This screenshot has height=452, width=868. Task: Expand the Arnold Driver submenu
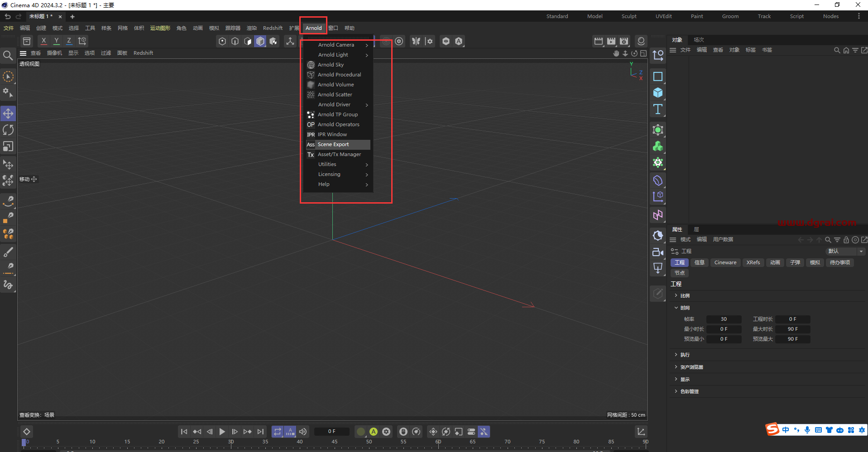coord(338,105)
